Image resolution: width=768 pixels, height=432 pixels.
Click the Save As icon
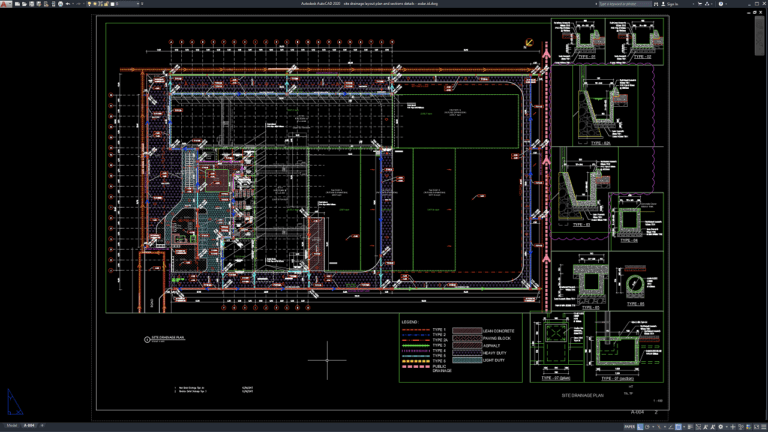coord(39,4)
